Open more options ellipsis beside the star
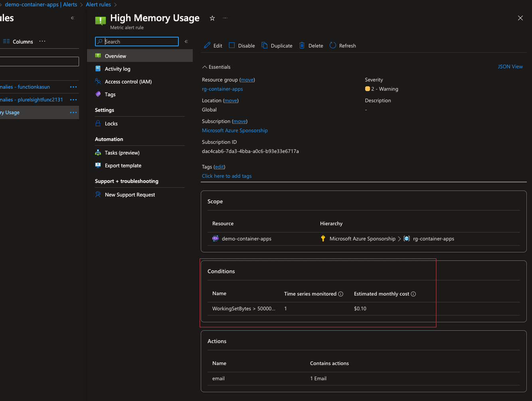 tap(224, 18)
